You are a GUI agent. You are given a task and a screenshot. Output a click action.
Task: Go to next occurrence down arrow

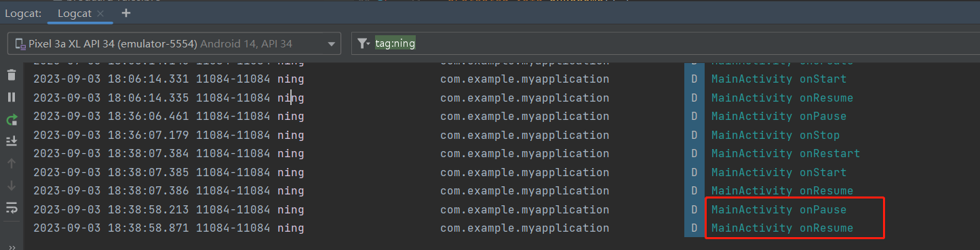coord(12,185)
